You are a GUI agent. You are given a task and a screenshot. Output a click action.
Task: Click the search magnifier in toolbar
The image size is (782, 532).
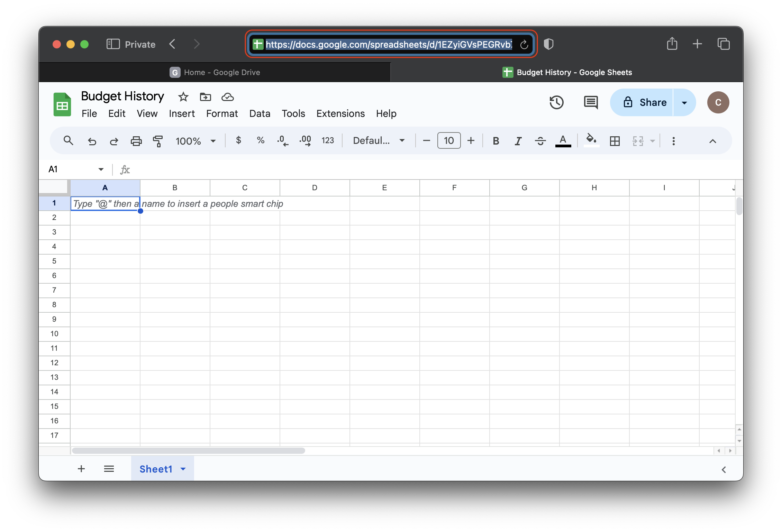(x=68, y=141)
